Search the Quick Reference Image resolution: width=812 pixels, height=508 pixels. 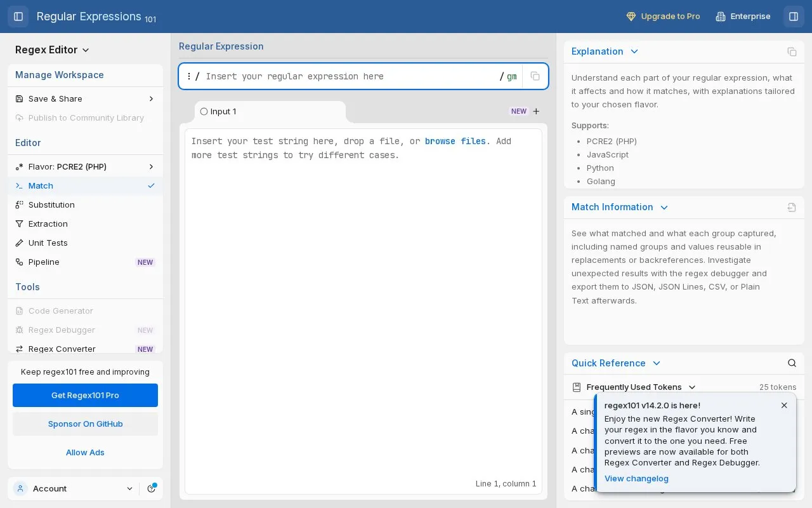click(792, 363)
